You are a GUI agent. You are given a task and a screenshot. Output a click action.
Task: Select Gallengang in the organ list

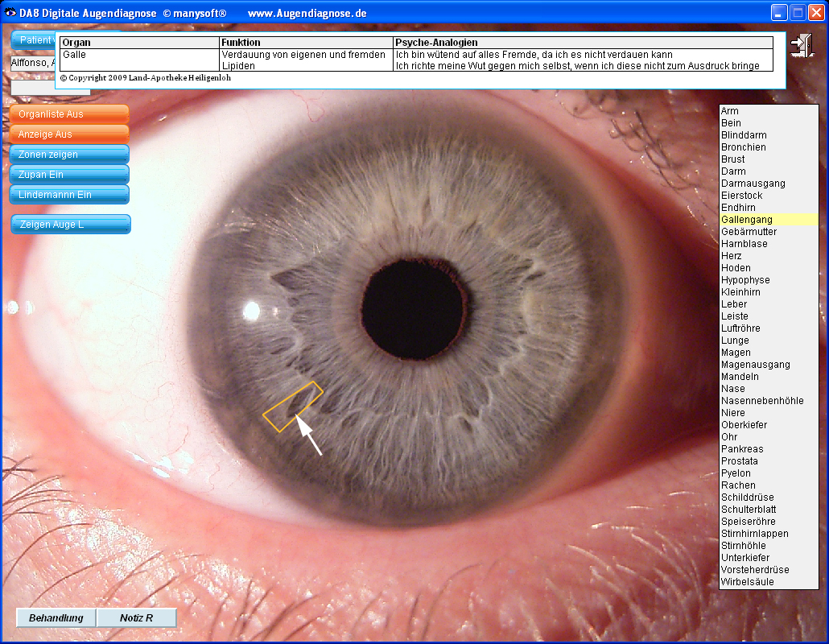(x=747, y=220)
